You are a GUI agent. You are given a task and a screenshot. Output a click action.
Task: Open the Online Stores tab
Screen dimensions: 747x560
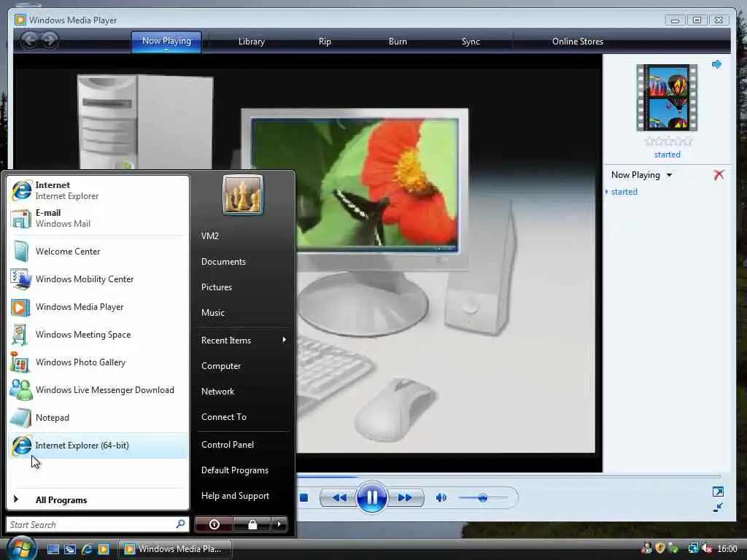[x=578, y=42]
